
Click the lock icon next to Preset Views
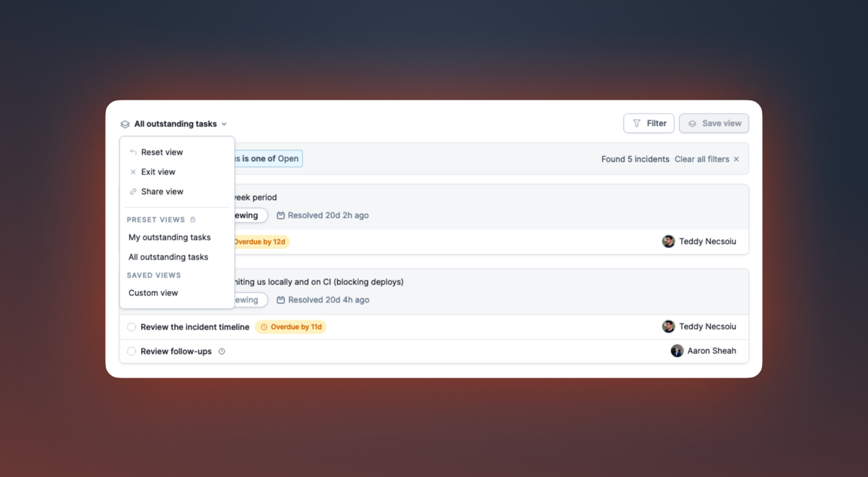193,220
